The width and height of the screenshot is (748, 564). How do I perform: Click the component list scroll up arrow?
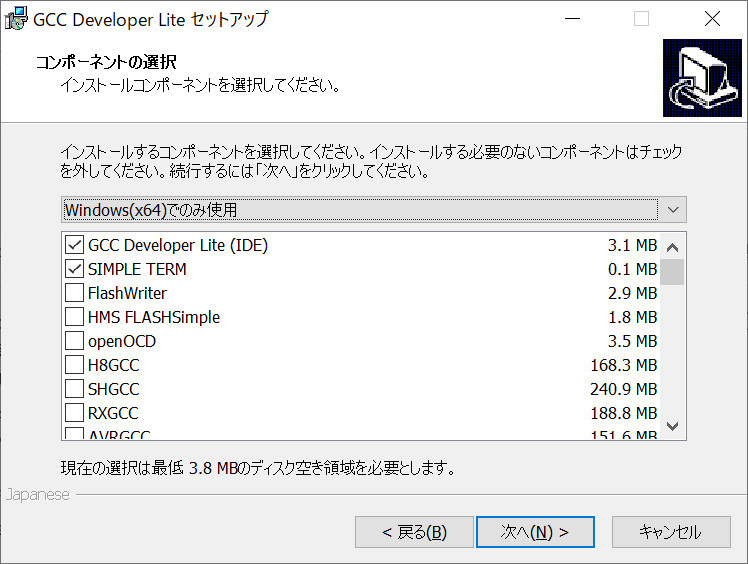coord(672,247)
